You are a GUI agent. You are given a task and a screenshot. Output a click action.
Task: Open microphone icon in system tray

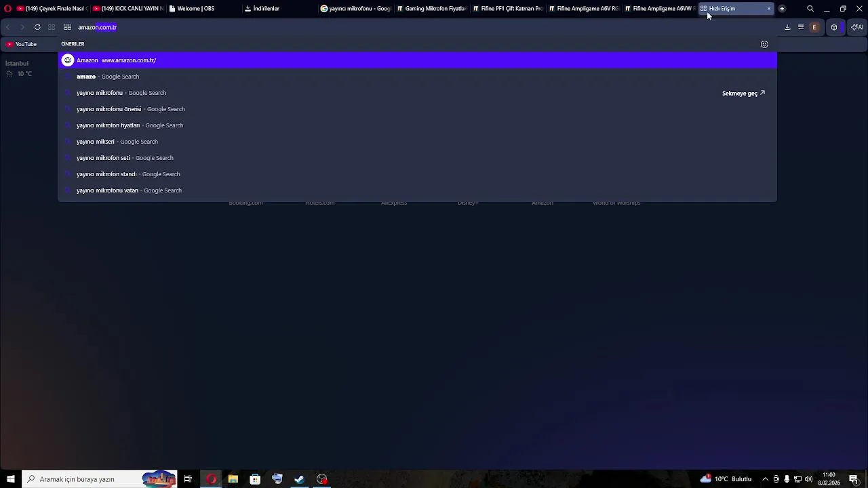click(787, 479)
